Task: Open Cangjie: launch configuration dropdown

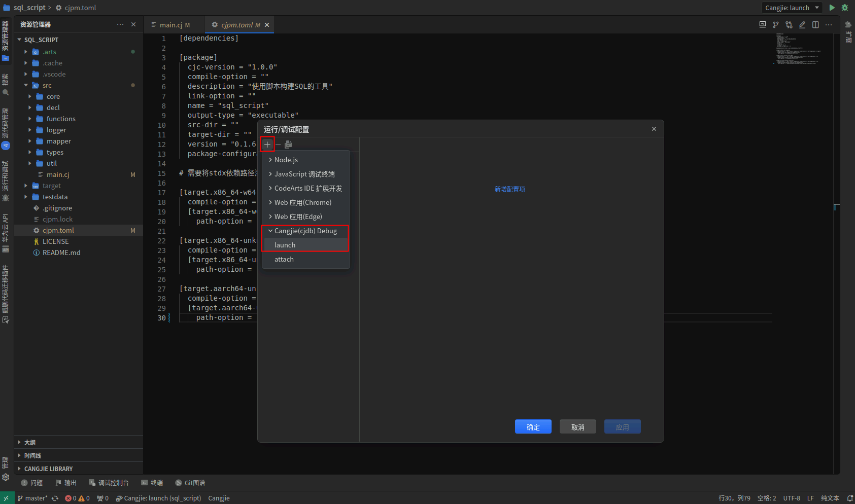Action: coord(791,8)
